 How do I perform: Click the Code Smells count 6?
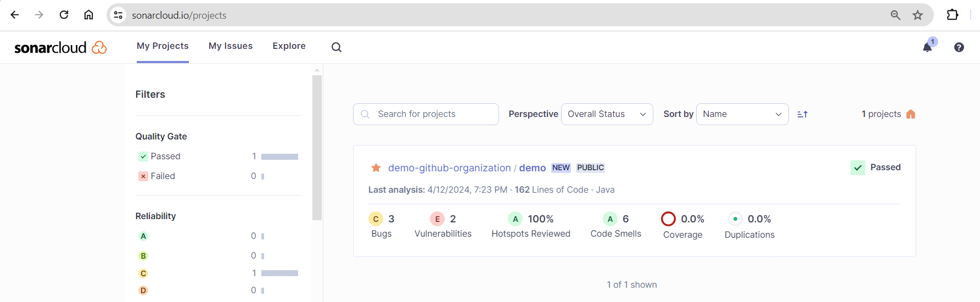tap(626, 219)
